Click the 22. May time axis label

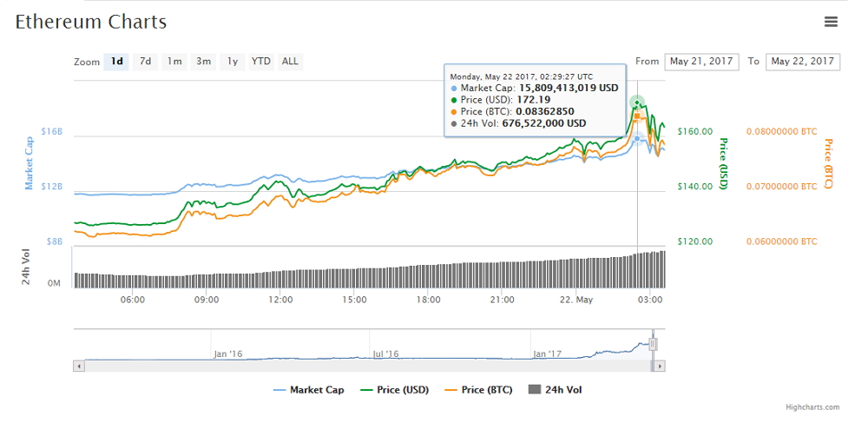click(575, 300)
